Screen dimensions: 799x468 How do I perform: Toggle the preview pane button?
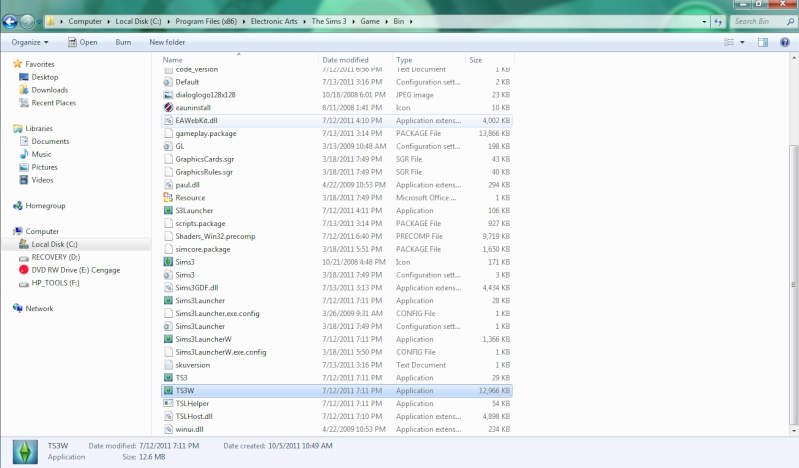[763, 42]
